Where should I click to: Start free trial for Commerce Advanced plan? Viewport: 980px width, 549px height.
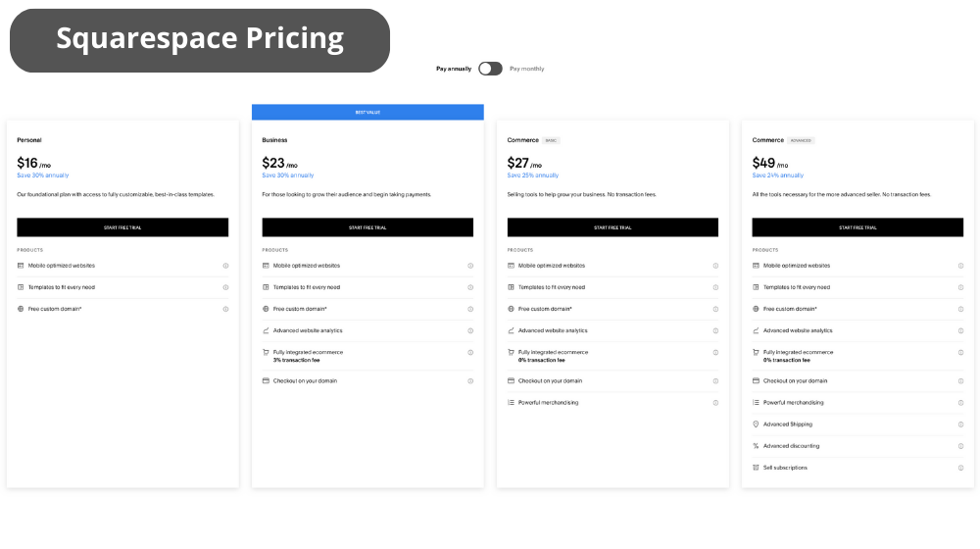[857, 227]
